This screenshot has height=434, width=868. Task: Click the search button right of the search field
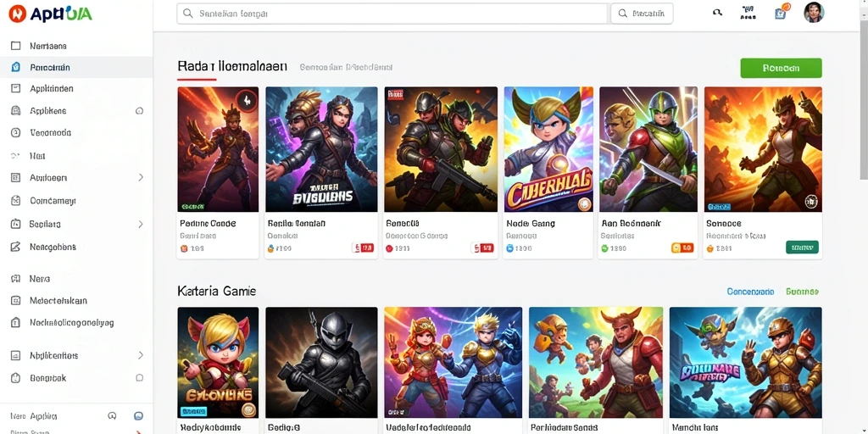tap(642, 14)
